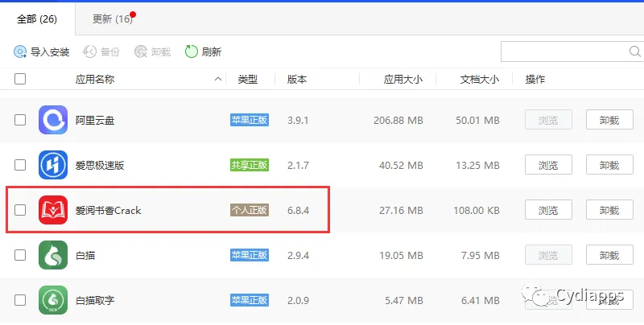
Task: Click 苹果正版 badge in 白描 row
Action: (x=250, y=255)
